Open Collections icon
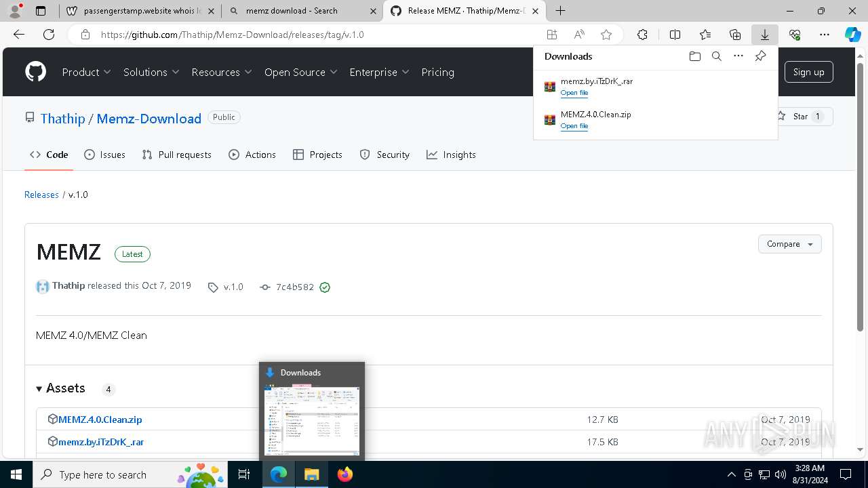 735,35
